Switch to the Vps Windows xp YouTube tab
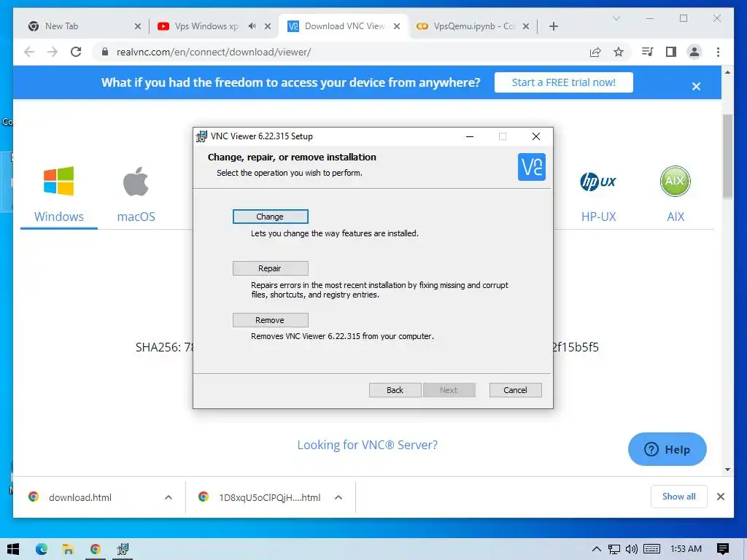747x560 pixels. pos(205,26)
